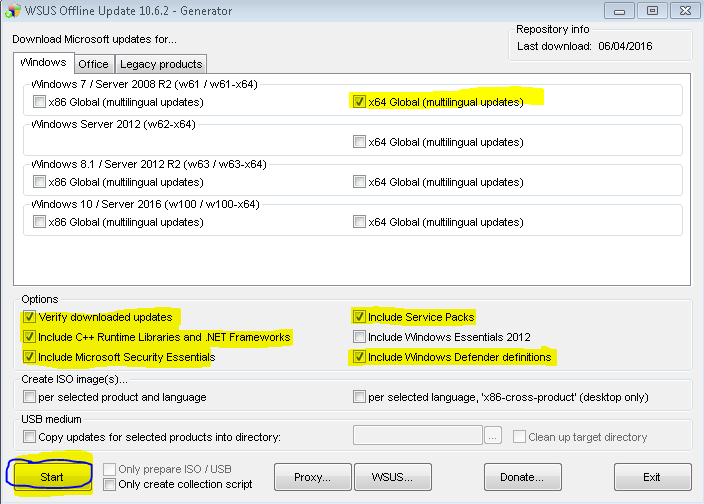Click the Last download date 06/04/2016
Screen dimensions: 704x504
tap(625, 46)
